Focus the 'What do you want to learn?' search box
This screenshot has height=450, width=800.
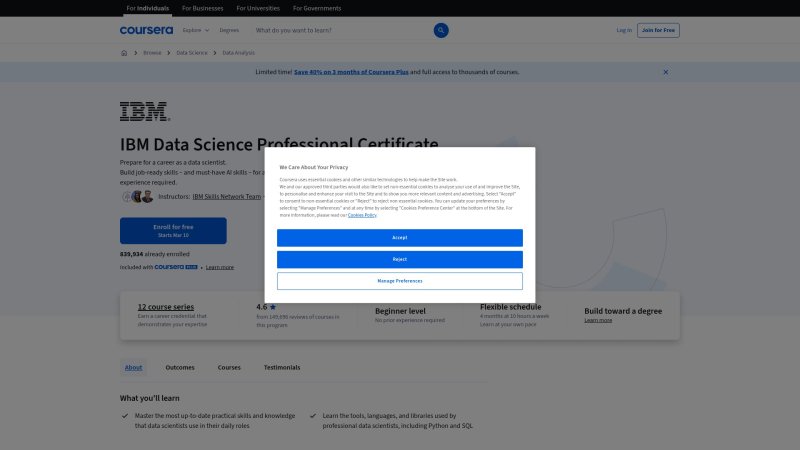pyautogui.click(x=342, y=30)
